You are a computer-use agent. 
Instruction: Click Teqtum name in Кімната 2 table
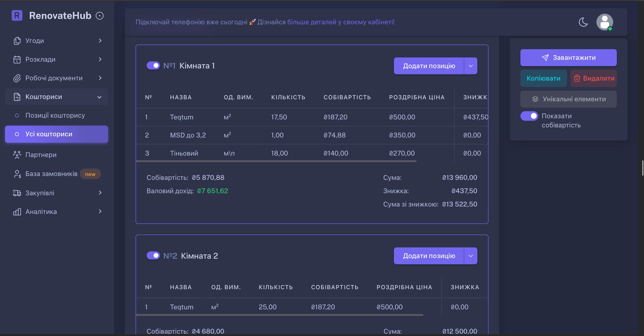click(182, 307)
